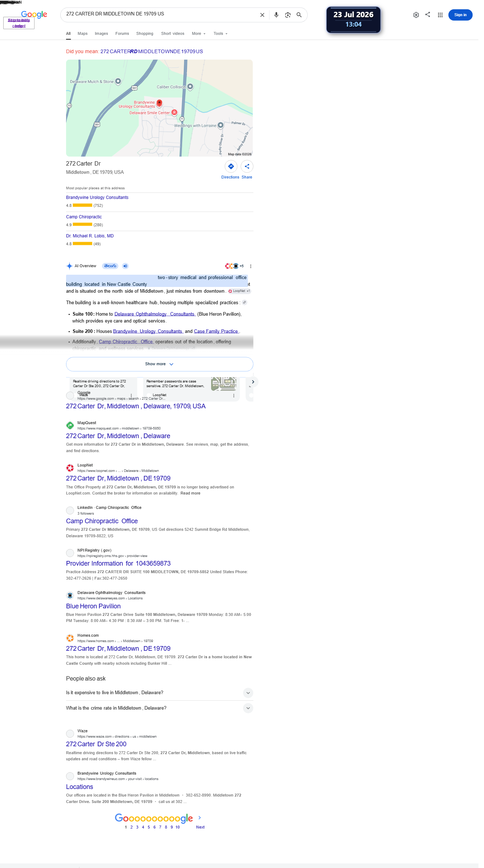
Task: Switch to the Short videos tab
Action: (x=173, y=34)
